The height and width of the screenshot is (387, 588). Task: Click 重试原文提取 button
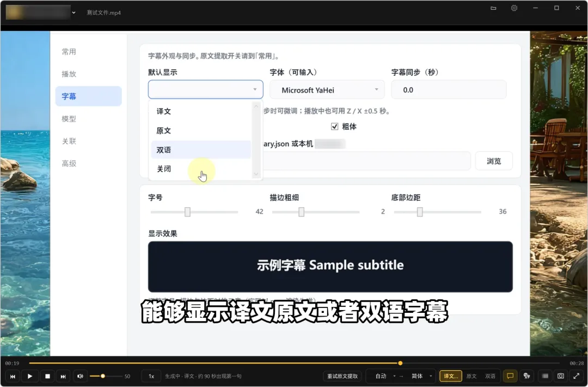point(342,376)
